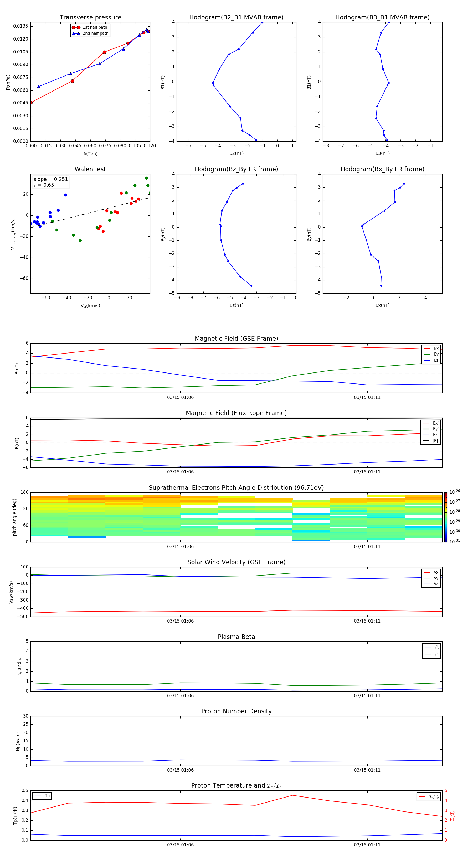The image size is (473, 868).
Task: Click the 'Hodogram(B3_B1 MVAB frame)' title
Action: (382, 18)
